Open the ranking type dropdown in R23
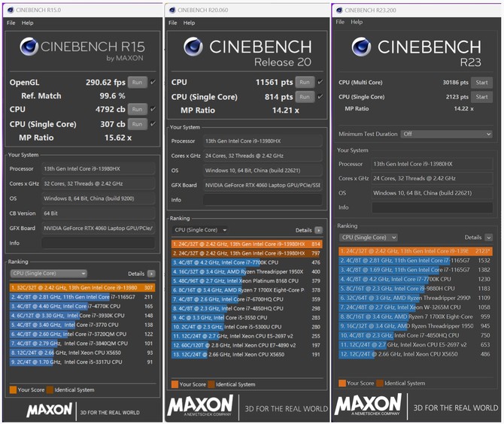504x424 pixels. click(x=369, y=238)
